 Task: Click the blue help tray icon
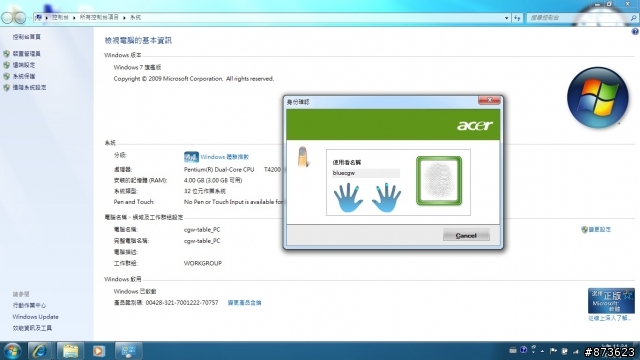(523, 350)
